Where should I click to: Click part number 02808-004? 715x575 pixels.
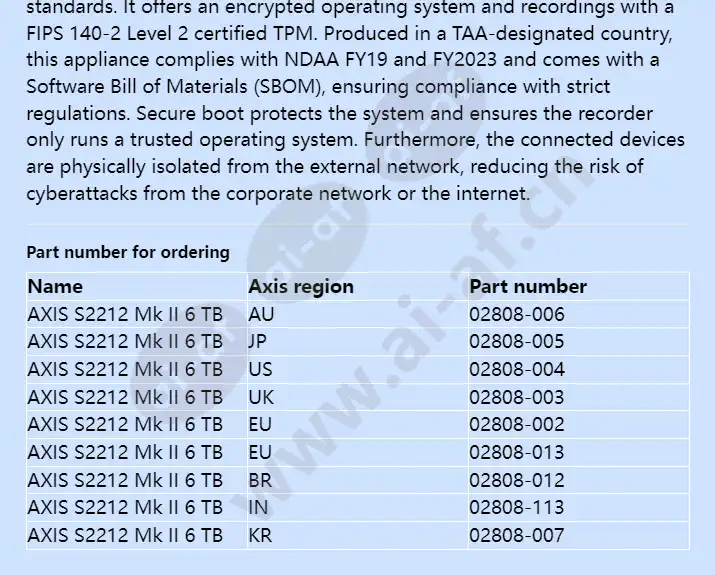[x=517, y=369]
